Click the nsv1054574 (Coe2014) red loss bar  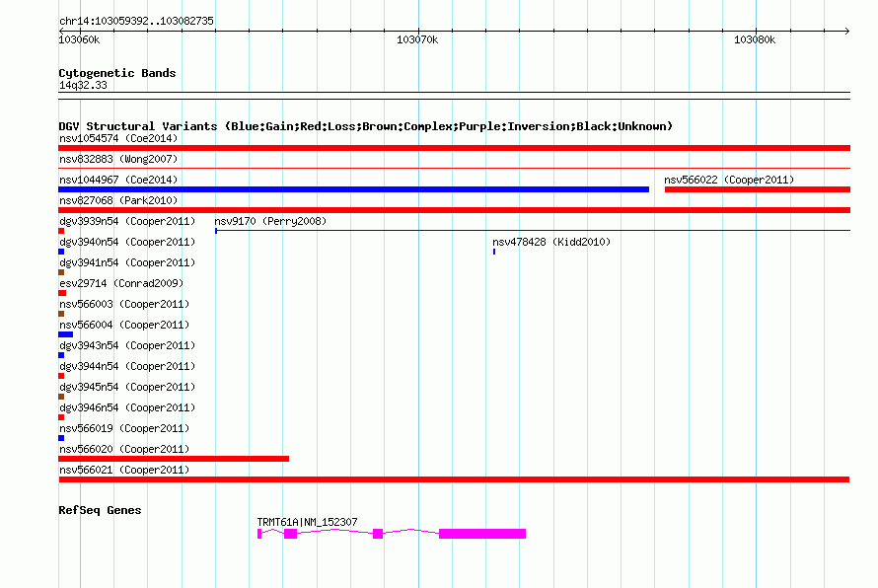[x=454, y=148]
